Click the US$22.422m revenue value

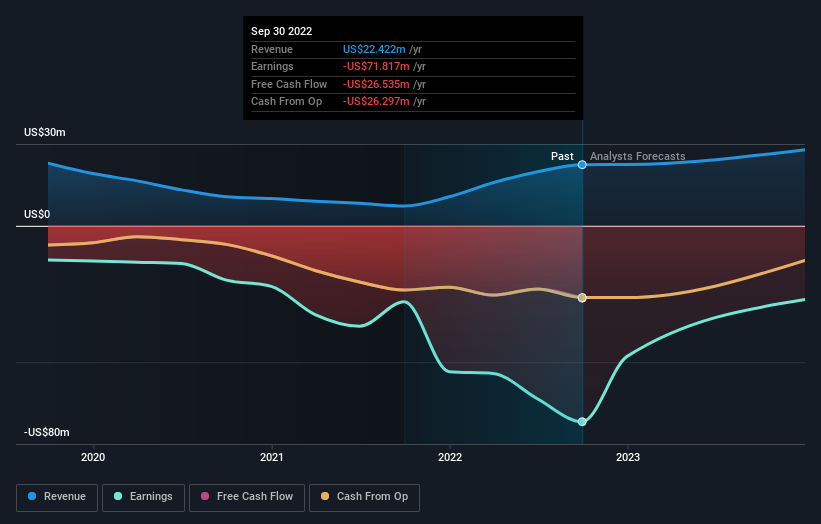(x=374, y=49)
